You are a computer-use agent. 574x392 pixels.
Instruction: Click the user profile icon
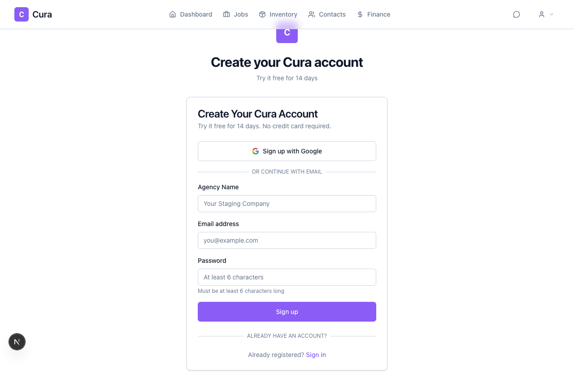(542, 14)
